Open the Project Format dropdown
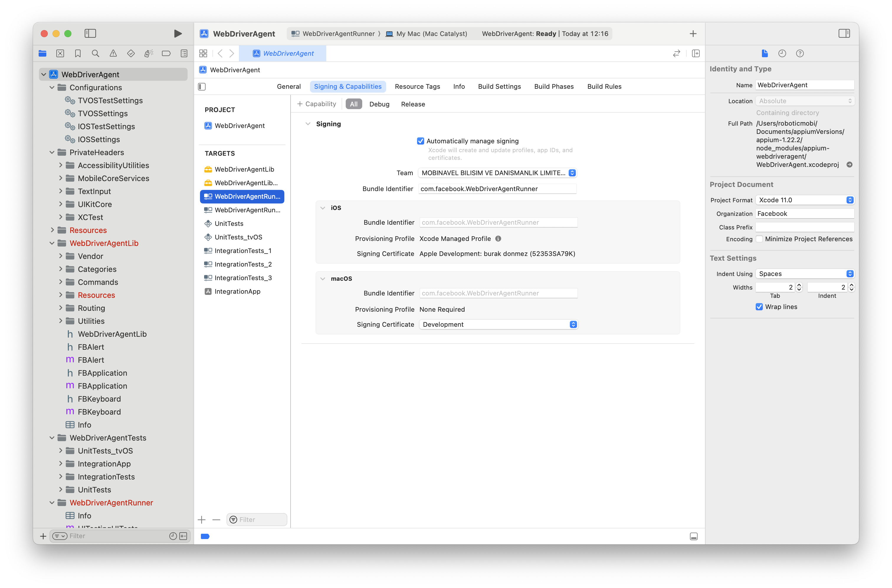 tap(805, 200)
